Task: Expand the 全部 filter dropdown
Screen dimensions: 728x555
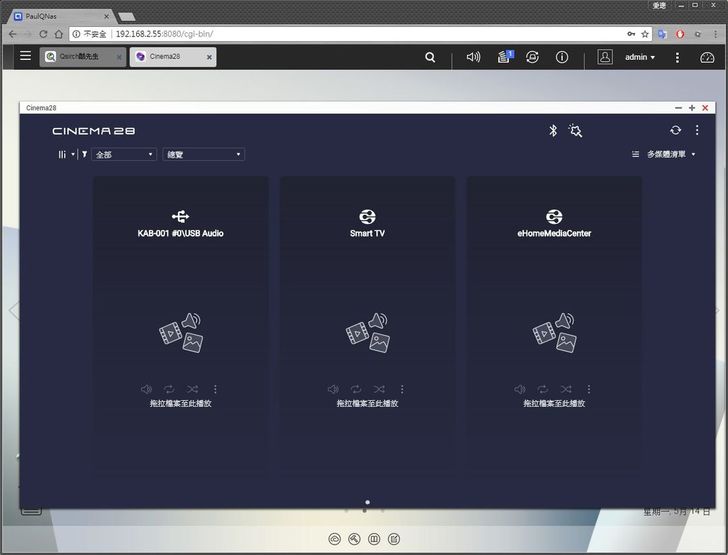Action: (124, 154)
